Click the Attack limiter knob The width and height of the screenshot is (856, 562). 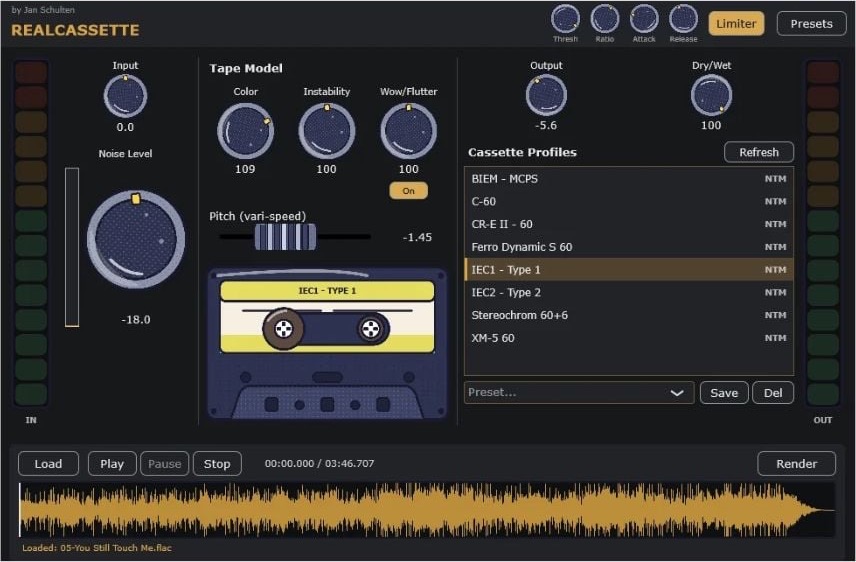pyautogui.click(x=644, y=19)
